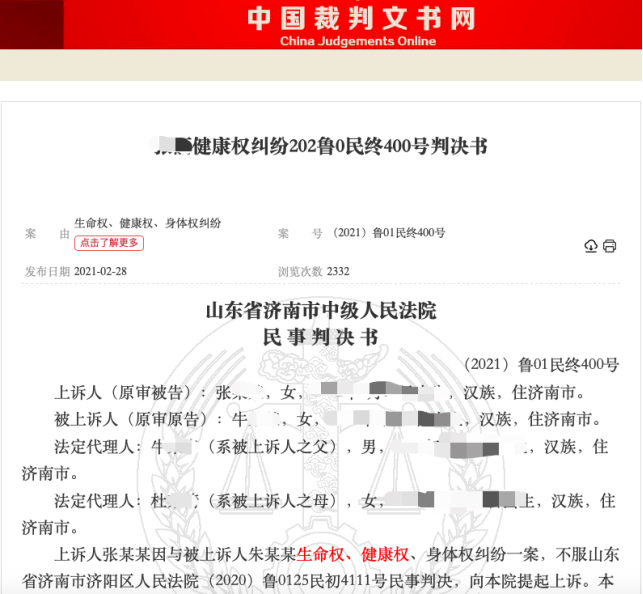The image size is (643, 594).
Task: Click the dark red block in banner corner
Action: coord(32,25)
